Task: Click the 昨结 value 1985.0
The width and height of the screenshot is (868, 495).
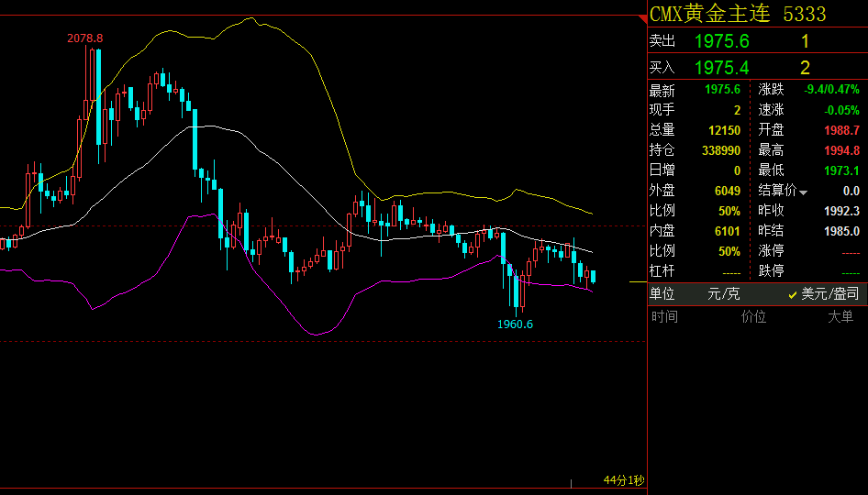Action: click(841, 231)
